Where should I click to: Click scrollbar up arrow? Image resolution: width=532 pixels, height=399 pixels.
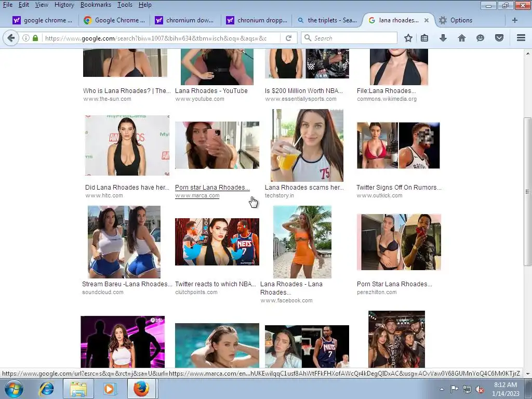528,54
